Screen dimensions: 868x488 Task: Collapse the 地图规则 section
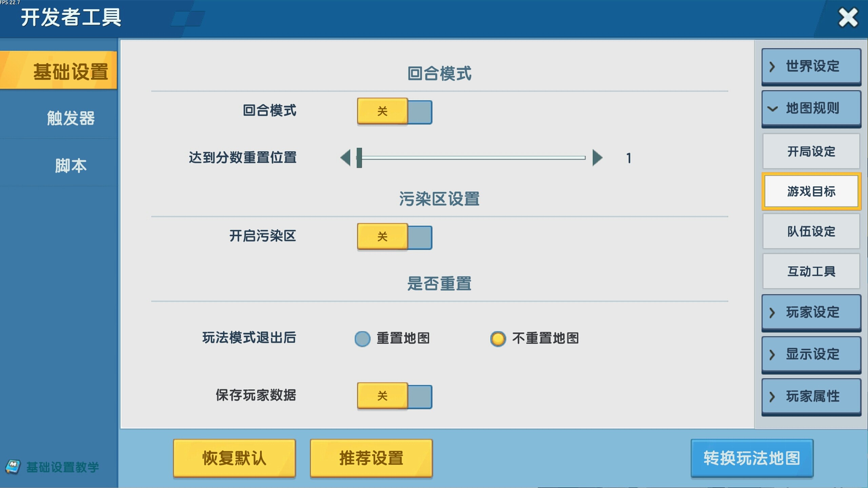point(811,108)
